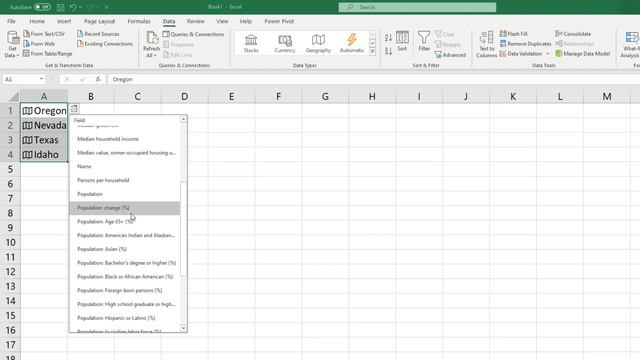Viewport: 640px width, 360px height.
Task: Click the field list scroll-down arrow
Action: pos(183,329)
